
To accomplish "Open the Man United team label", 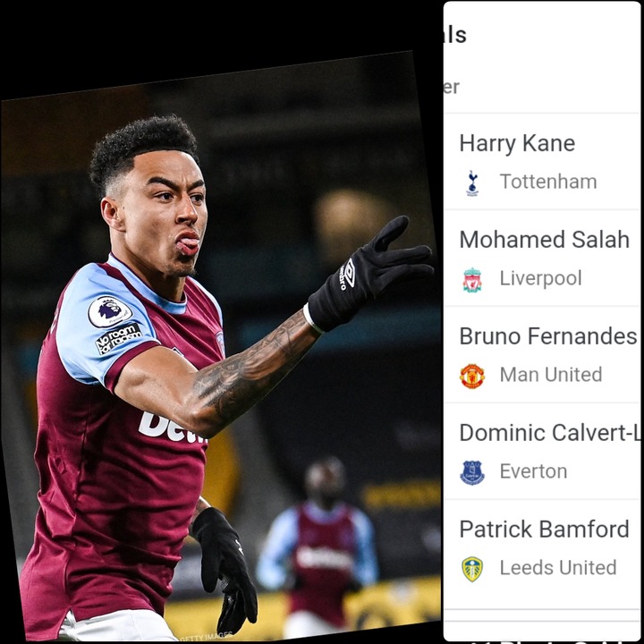I will pos(551,375).
